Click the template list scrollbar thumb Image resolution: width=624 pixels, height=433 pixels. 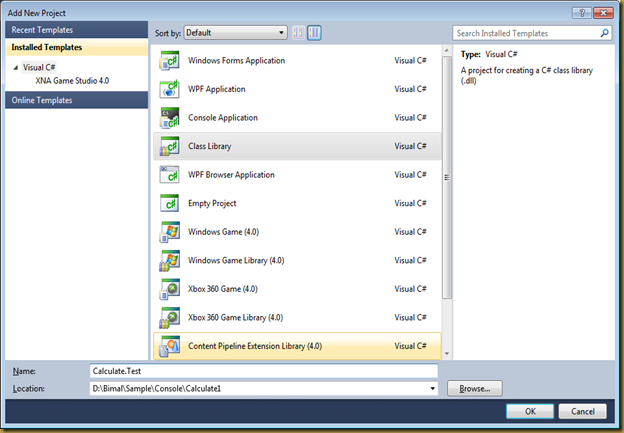447,177
